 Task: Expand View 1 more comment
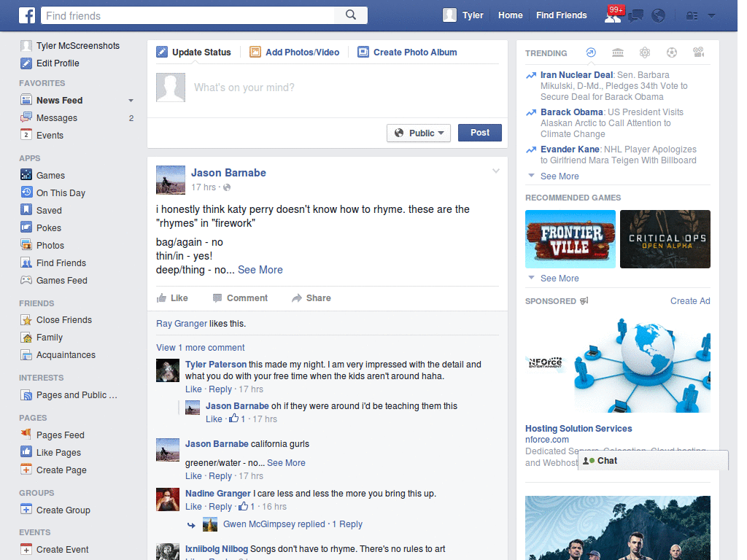(200, 348)
